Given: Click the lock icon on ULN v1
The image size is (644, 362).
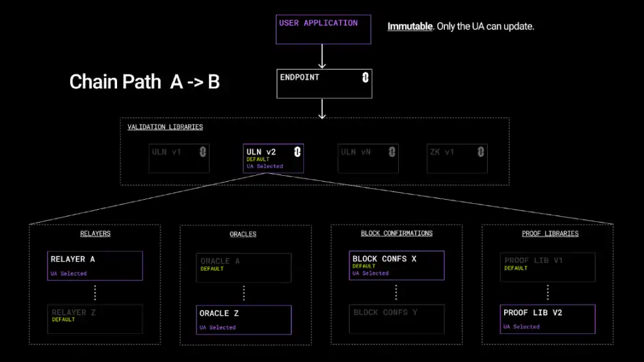Looking at the screenshot, I should click(x=203, y=152).
